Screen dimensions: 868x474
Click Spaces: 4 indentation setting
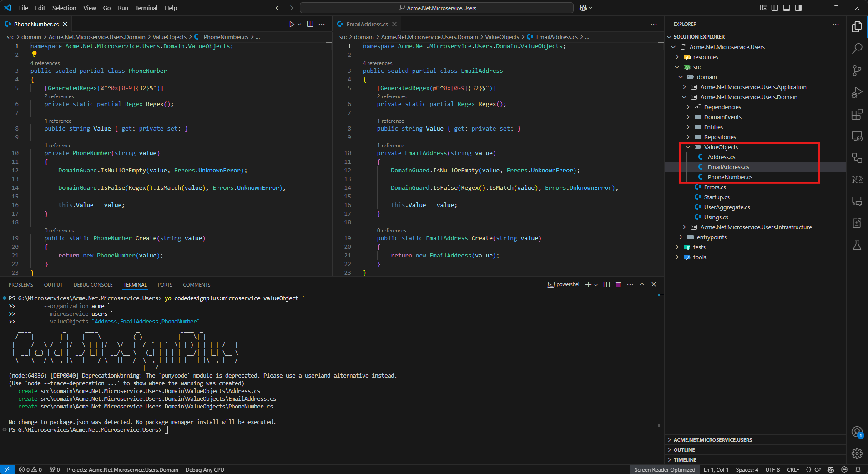click(x=747, y=469)
